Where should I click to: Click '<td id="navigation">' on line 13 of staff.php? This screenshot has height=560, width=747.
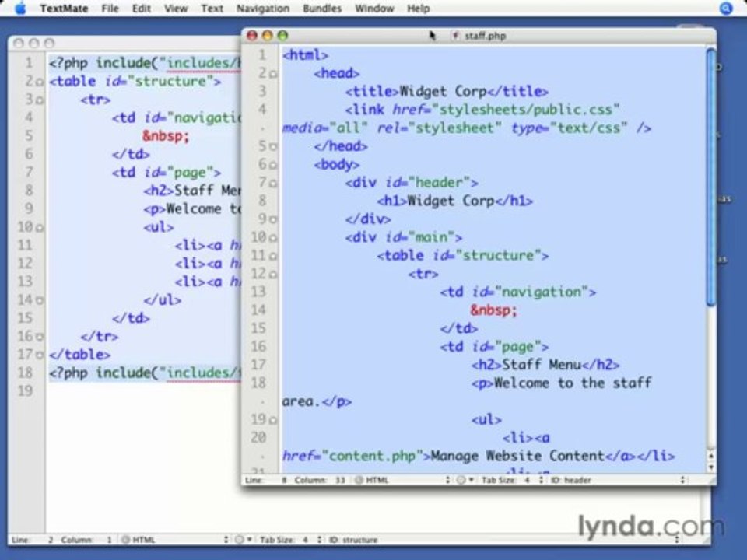518,292
